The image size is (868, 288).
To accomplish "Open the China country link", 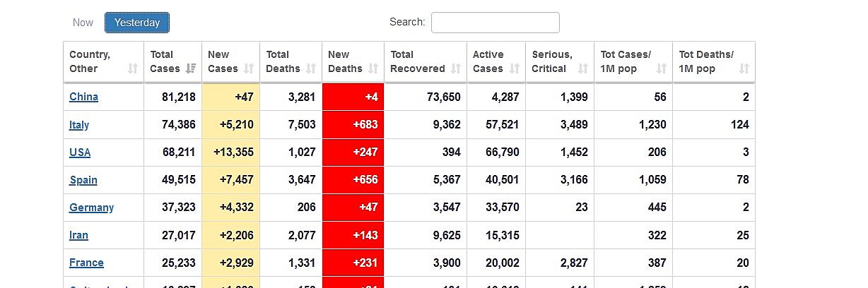I will coord(83,97).
